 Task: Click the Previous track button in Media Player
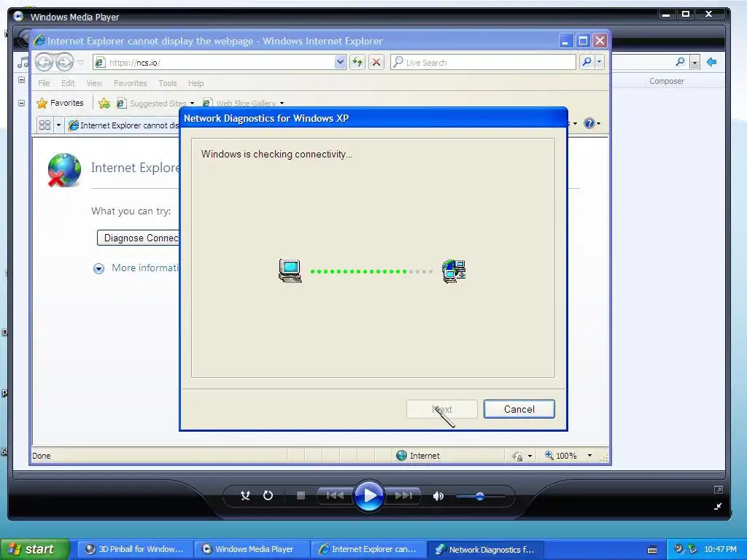click(x=335, y=496)
